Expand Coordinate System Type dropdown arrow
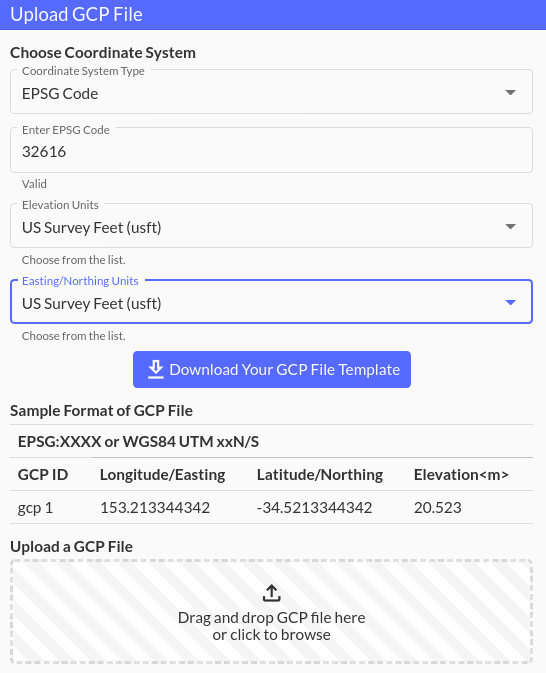The width and height of the screenshot is (546, 673). point(510,92)
